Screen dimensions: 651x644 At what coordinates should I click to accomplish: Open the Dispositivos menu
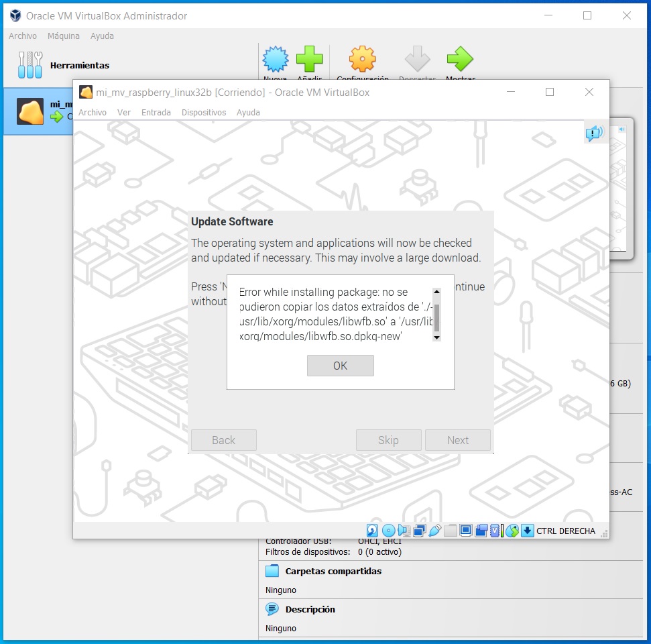pos(204,112)
